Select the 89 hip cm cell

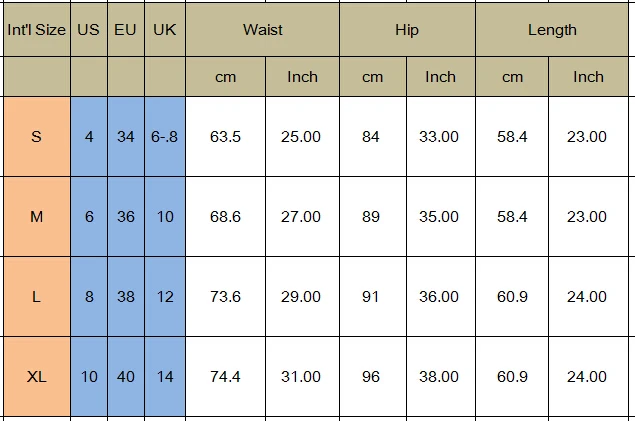click(371, 217)
